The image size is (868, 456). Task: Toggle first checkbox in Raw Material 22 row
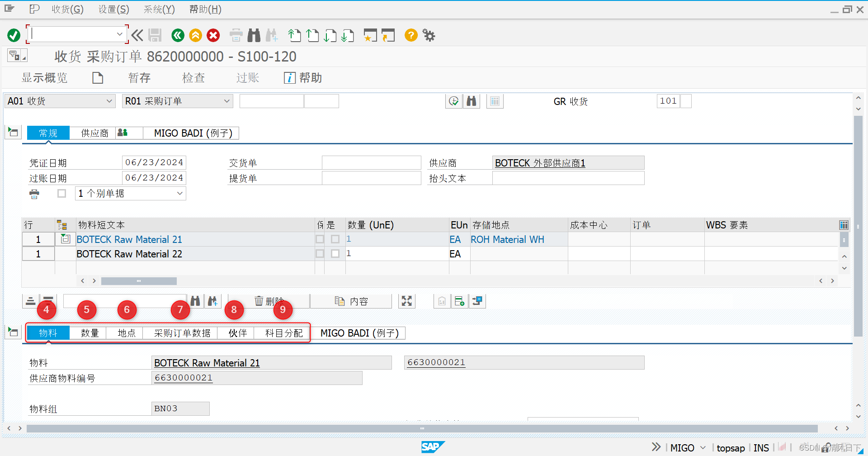(320, 254)
